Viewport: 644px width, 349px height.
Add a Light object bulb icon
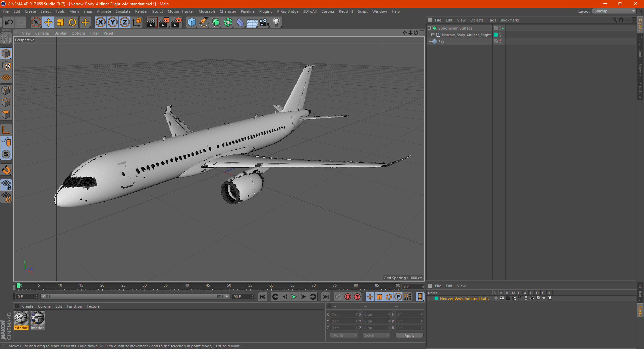pos(276,22)
